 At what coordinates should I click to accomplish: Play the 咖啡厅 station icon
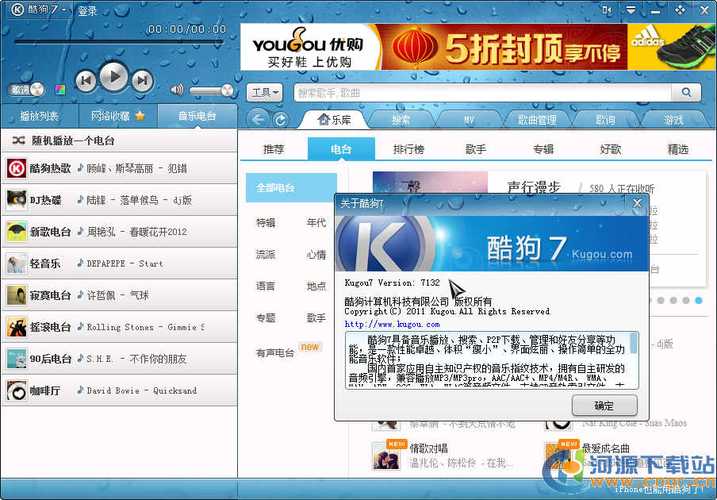pyautogui.click(x=16, y=391)
